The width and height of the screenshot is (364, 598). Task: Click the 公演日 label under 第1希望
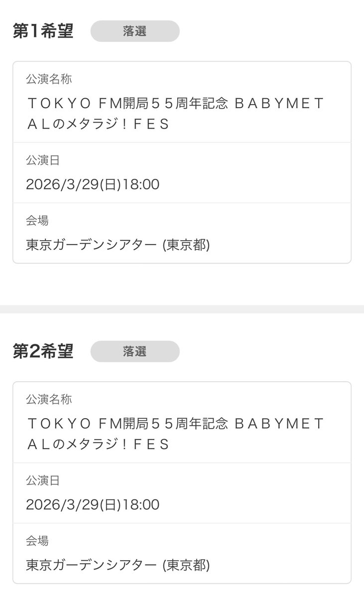pyautogui.click(x=43, y=160)
